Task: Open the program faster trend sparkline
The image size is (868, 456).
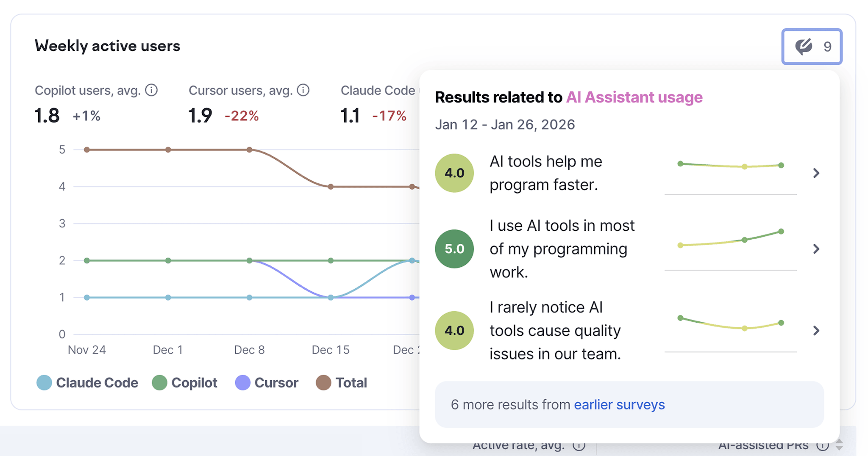Action: 730,166
